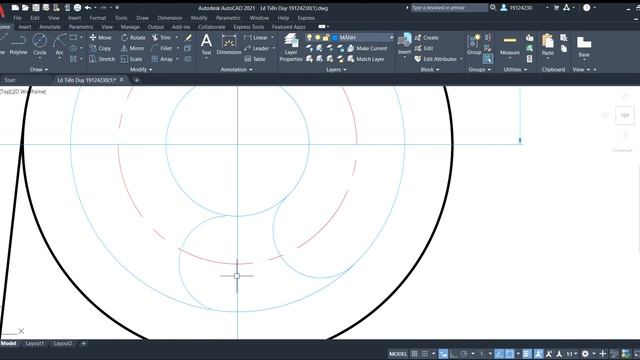Click the Fillet tool
This screenshot has height=360, width=640.
point(162,48)
